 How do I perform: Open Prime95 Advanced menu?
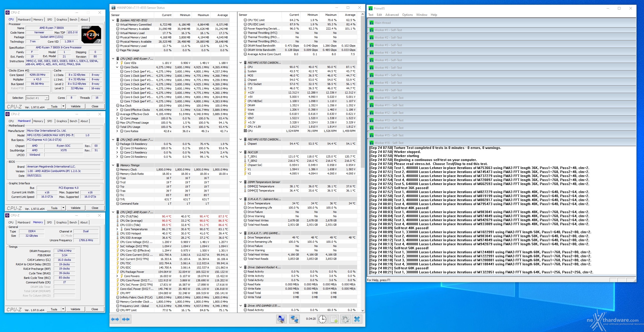click(392, 15)
